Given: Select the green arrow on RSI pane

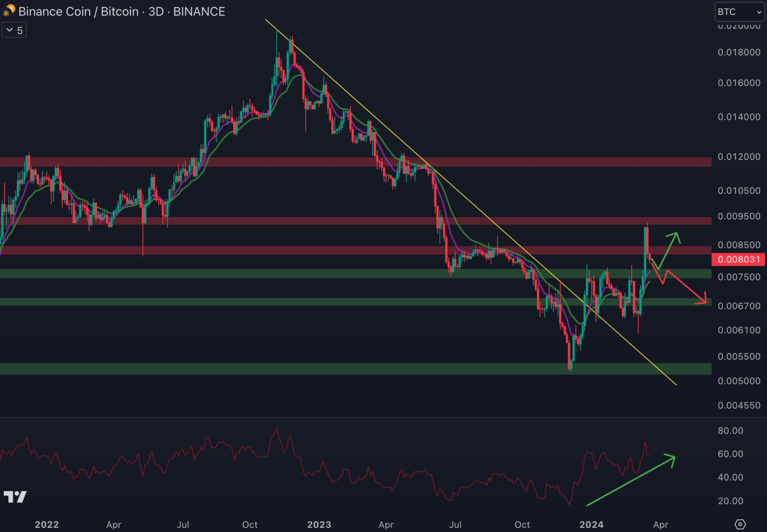Looking at the screenshot, I should [631, 481].
